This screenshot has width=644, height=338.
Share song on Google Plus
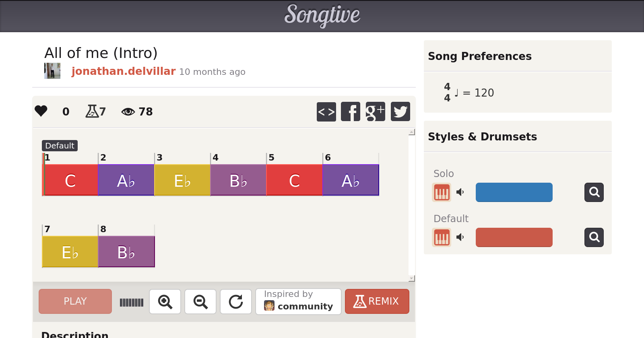375,111
